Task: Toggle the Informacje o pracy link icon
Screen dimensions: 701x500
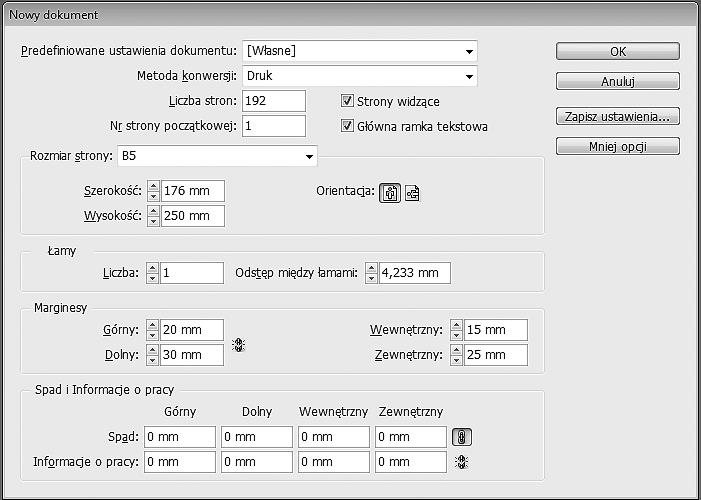Action: 462,462
